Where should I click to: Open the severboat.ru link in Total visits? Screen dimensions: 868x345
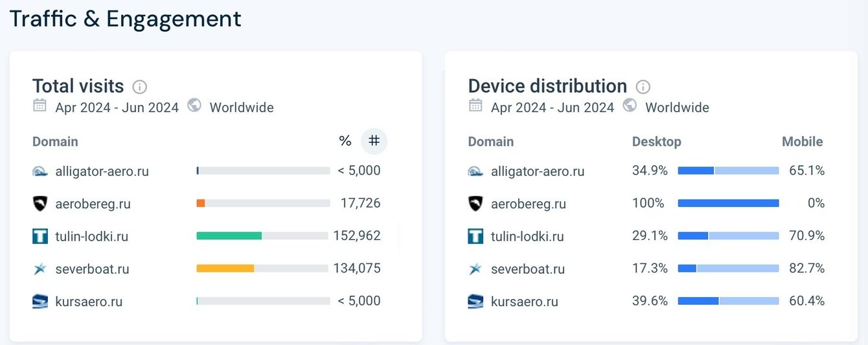click(x=92, y=268)
